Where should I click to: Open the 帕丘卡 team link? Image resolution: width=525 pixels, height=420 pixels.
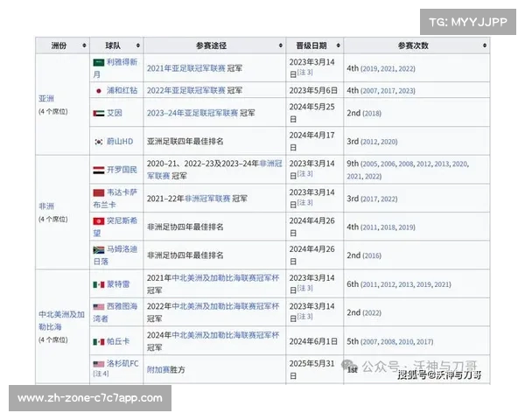[x=118, y=341]
